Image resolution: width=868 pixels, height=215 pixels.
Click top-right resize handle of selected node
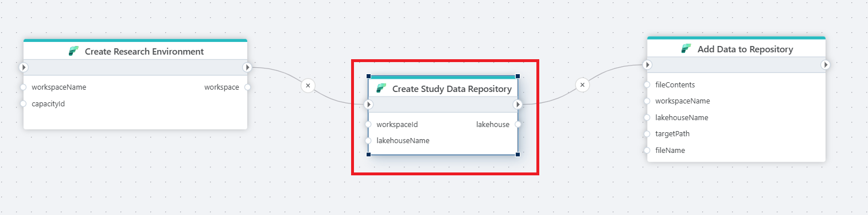click(x=517, y=76)
